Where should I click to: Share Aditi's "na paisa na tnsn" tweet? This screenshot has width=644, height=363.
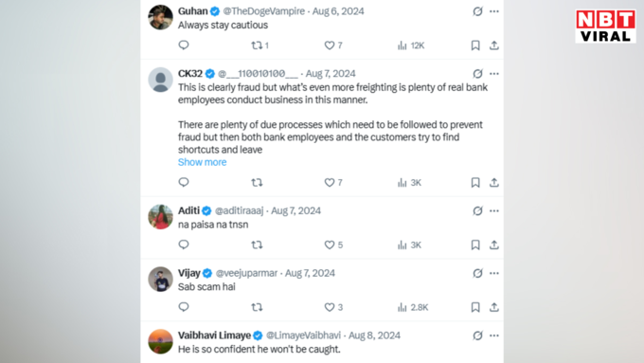pos(494,245)
